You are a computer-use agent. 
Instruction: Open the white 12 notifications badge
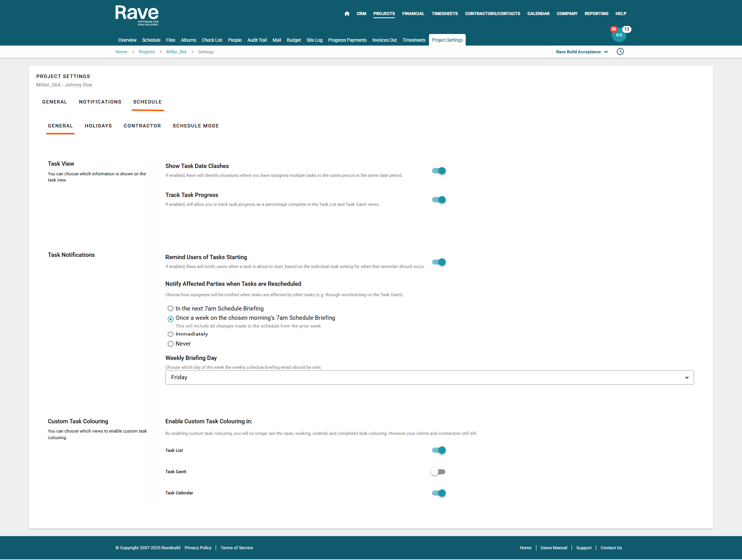tap(626, 29)
